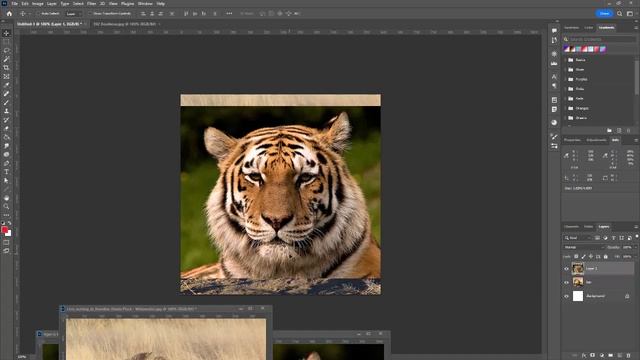Open the Gradients panel menu icon
640x360 pixels.
(636, 28)
